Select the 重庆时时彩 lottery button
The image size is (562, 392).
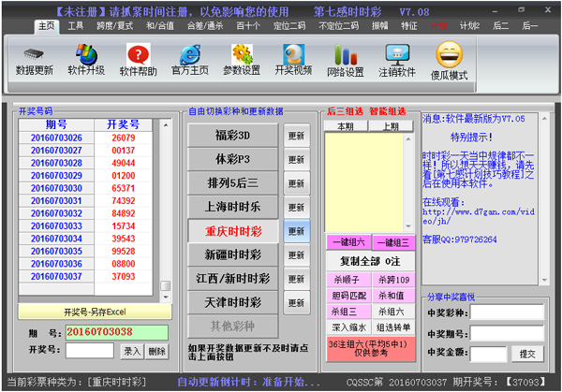(x=233, y=231)
